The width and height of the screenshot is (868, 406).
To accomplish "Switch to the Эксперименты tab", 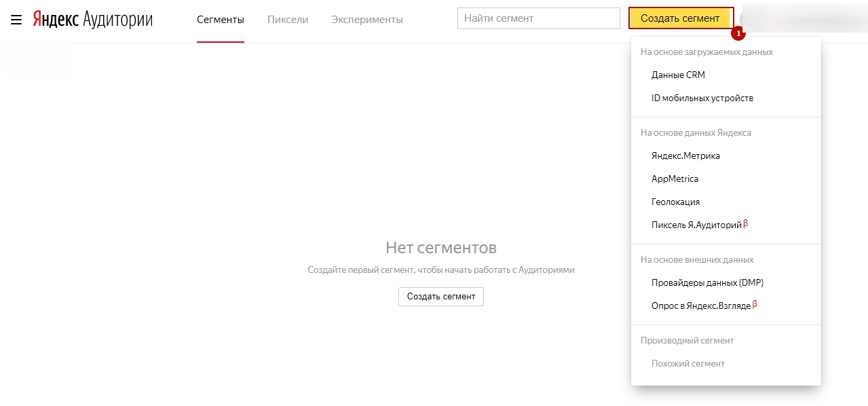I will pos(367,20).
